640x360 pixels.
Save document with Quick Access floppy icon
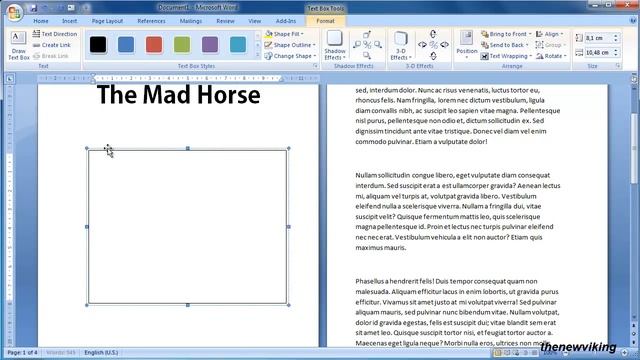33,8
